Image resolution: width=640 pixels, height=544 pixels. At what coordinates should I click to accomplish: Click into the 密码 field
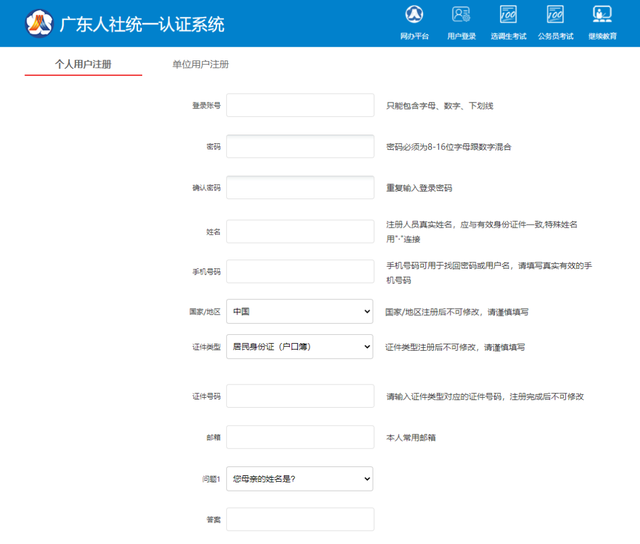point(300,147)
